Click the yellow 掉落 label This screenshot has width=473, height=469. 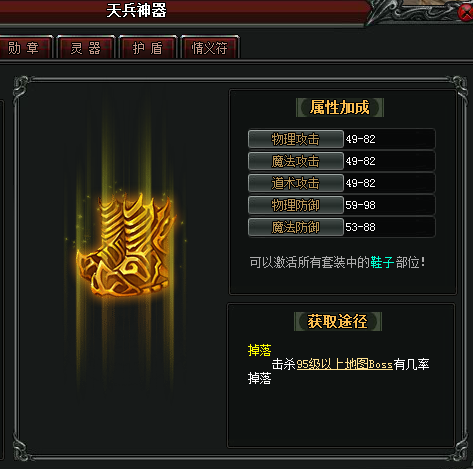[x=260, y=350]
